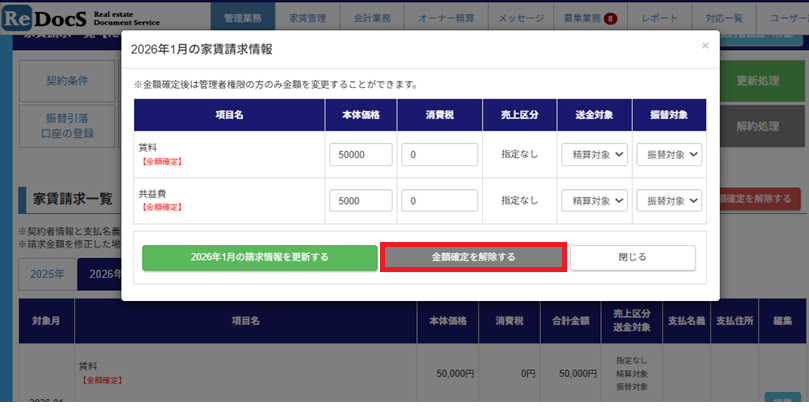The width and height of the screenshot is (809, 408).
Task: Click the 合計金額 header in the background table
Action: (571, 321)
